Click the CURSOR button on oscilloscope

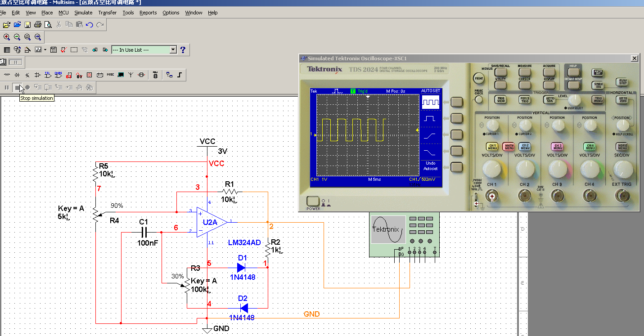pyautogui.click(x=525, y=84)
